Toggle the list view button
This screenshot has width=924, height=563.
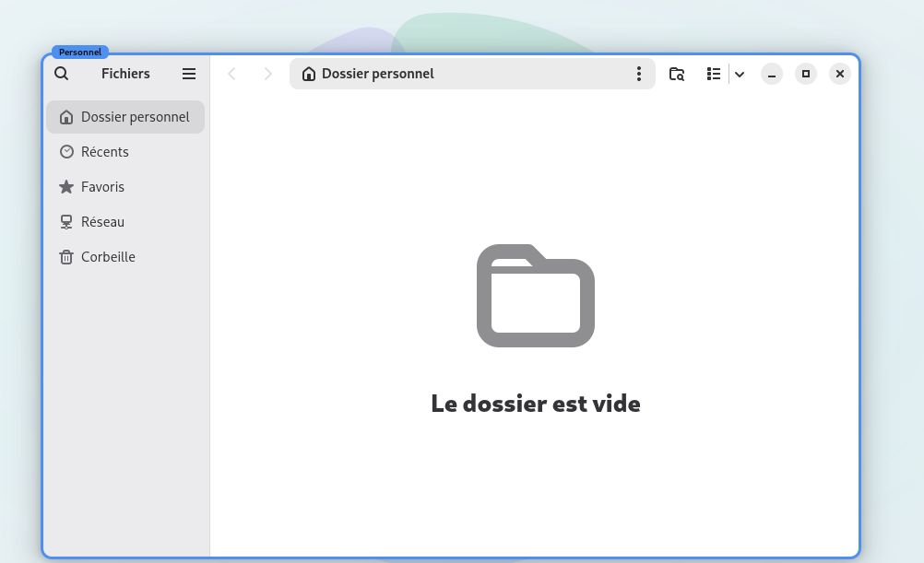714,74
